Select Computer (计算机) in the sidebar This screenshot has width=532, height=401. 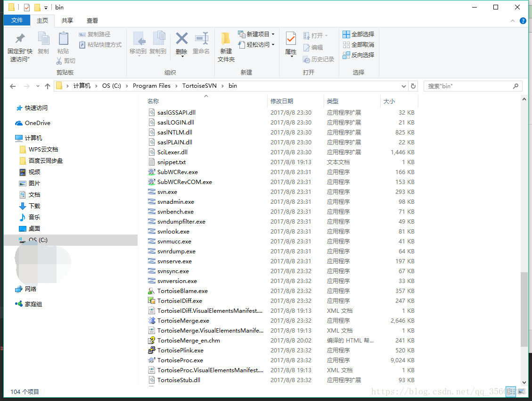28,138
